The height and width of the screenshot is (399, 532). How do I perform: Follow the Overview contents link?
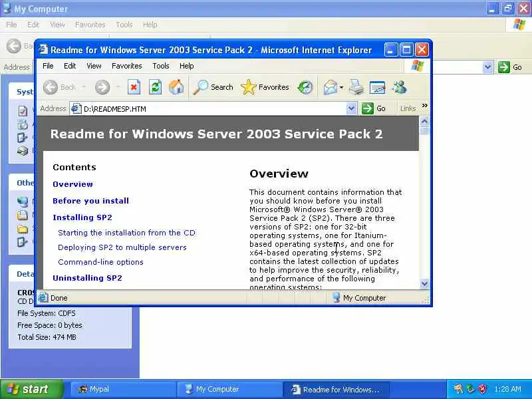tap(72, 184)
